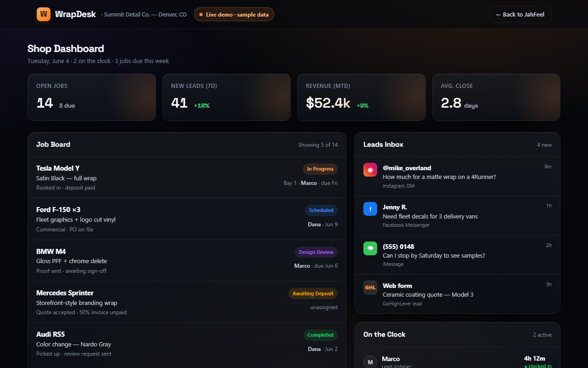Click the '4 new' count in Leads Inbox
Viewport: 588px width, 368px height.
[544, 145]
